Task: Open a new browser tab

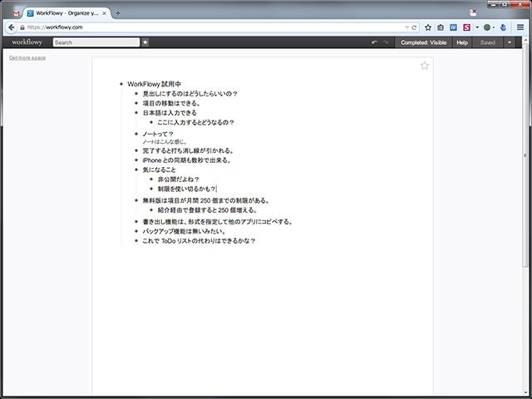Action: pyautogui.click(x=118, y=13)
